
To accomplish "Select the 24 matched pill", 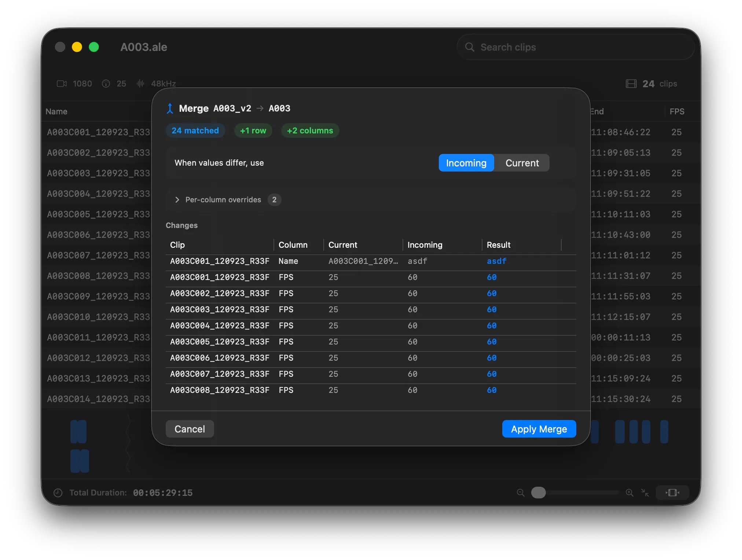I will (195, 130).
